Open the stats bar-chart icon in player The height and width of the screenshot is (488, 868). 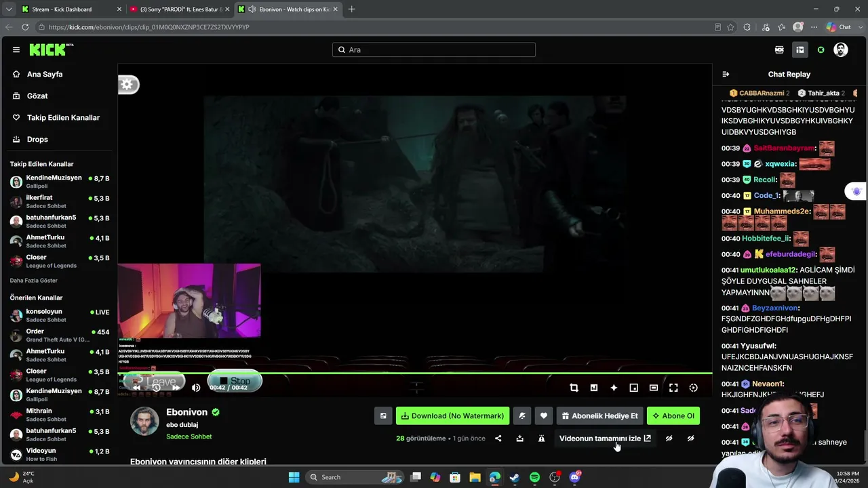point(594,388)
